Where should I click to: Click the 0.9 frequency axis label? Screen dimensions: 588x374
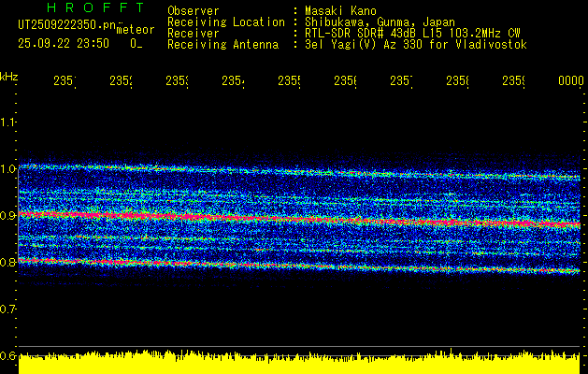pos(7,216)
